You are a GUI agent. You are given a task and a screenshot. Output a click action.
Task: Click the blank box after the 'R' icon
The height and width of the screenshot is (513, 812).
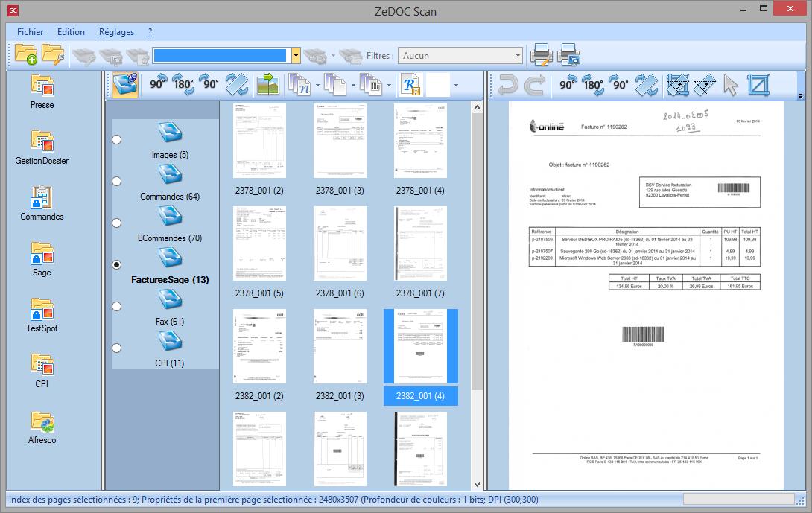(437, 85)
